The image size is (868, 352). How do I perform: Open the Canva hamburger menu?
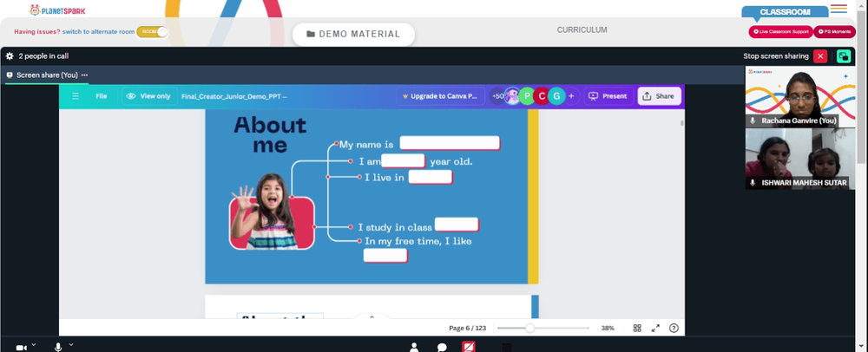coord(76,96)
